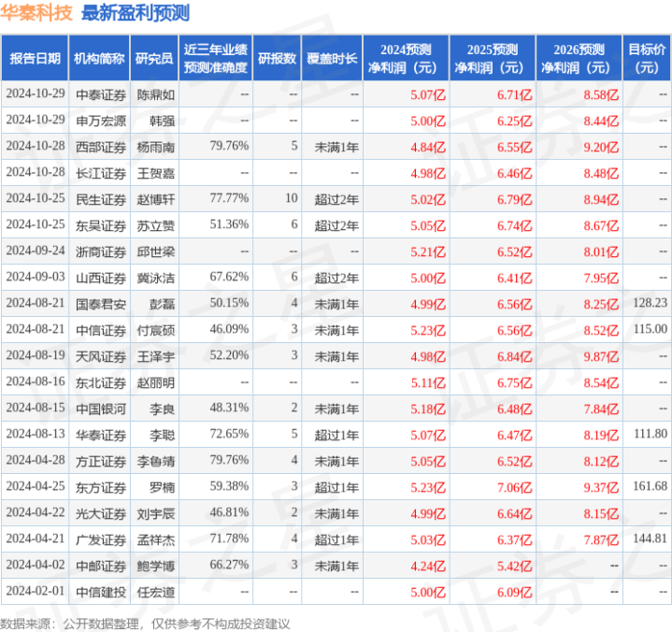Click the accuracy value 67.62%

(x=229, y=277)
